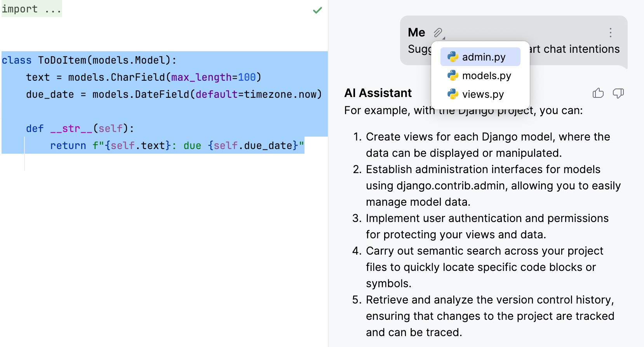Click the green inspection checkmark icon
Viewport: 644px width, 347px height.
point(317,10)
